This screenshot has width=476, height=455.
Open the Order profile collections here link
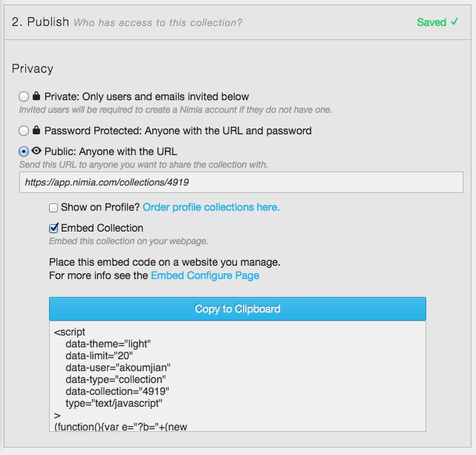coord(211,207)
